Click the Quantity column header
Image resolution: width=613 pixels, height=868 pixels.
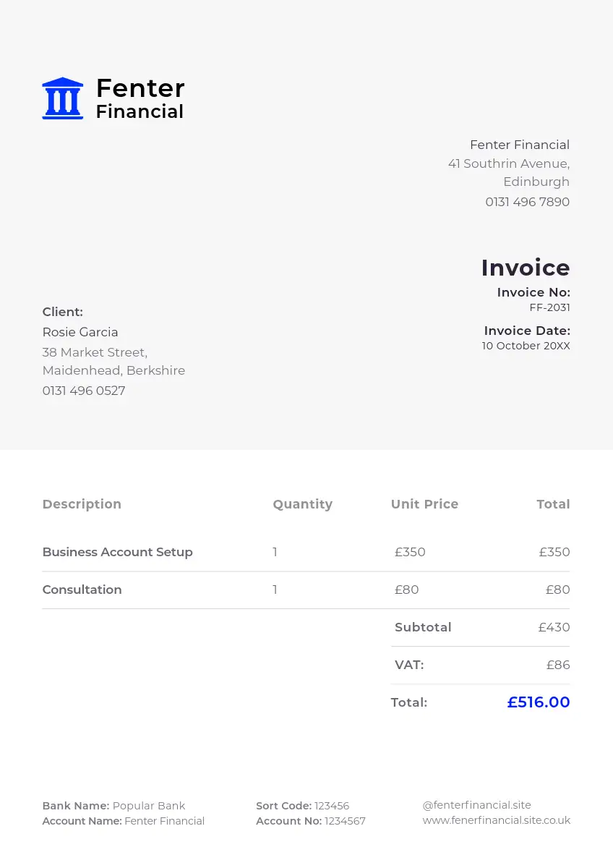point(302,504)
